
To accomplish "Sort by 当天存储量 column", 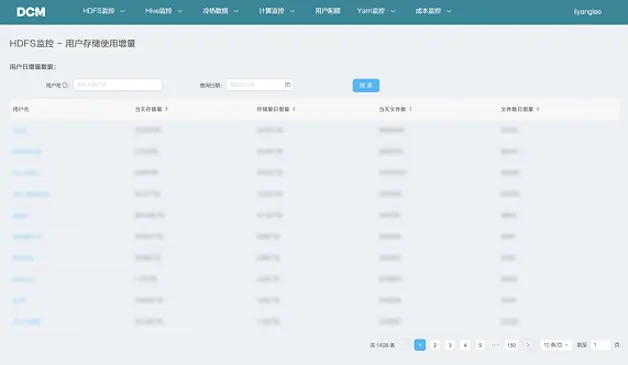I will [x=167, y=109].
